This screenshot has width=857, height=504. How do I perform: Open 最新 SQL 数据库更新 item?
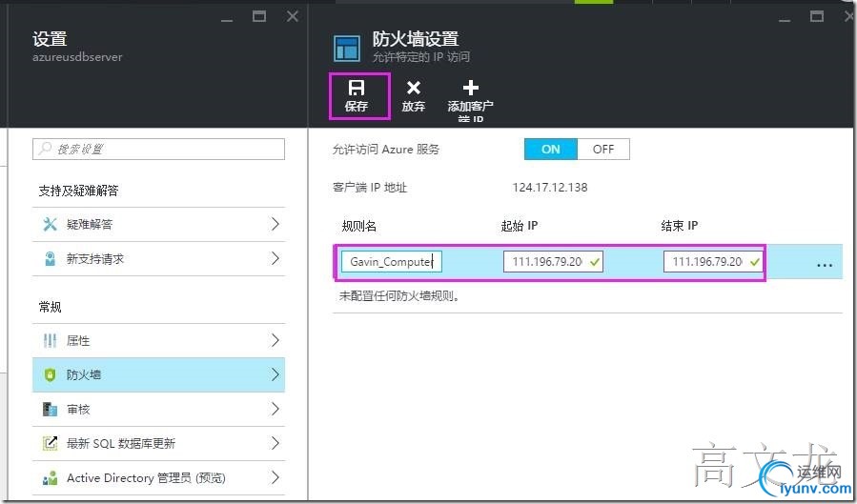point(158,443)
